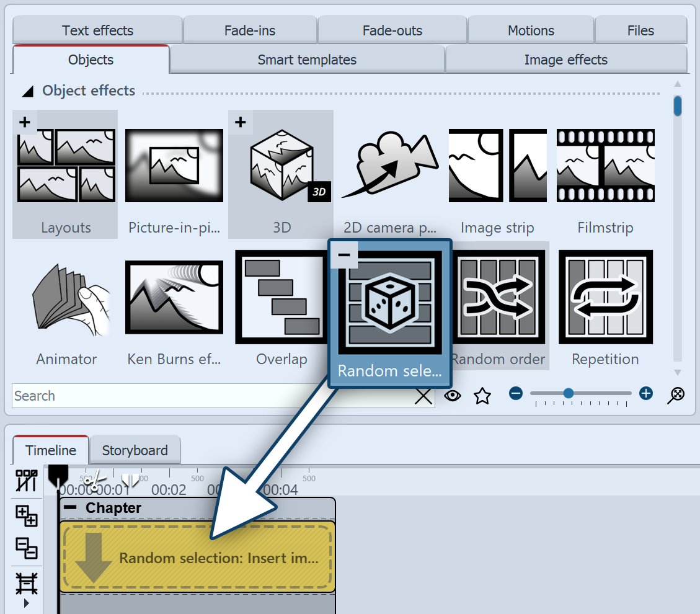The height and width of the screenshot is (614, 700).
Task: Collapse the Random selection group
Action: coord(344,255)
